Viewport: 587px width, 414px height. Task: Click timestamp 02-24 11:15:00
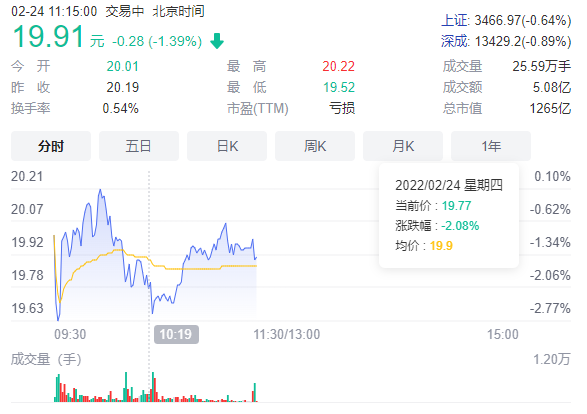(x=54, y=11)
